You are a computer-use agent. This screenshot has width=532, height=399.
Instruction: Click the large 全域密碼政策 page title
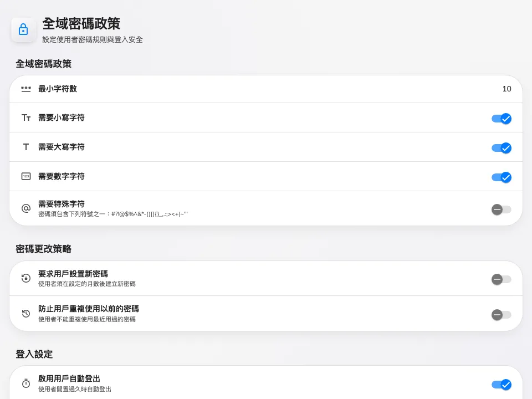tap(81, 24)
